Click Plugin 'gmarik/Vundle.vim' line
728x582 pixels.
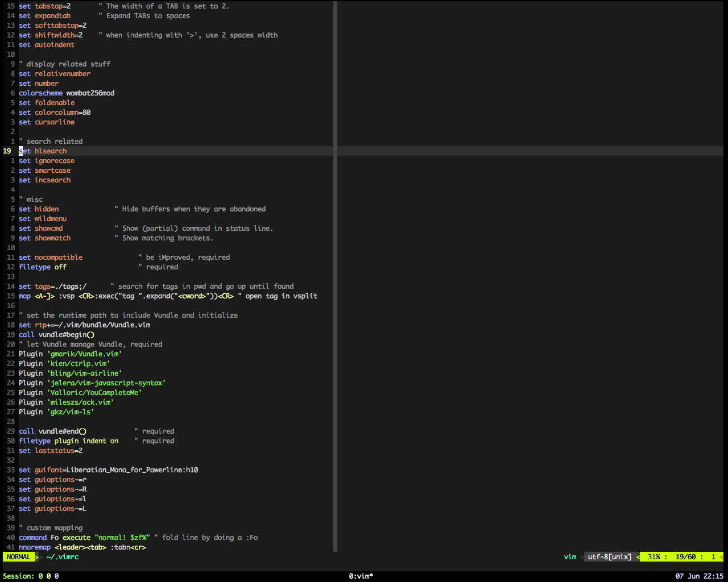[x=71, y=354]
